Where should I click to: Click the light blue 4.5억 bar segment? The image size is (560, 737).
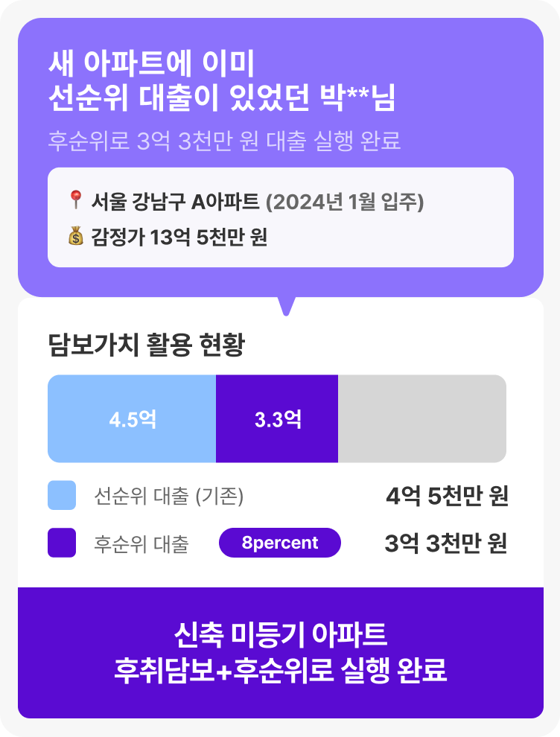[132, 418]
